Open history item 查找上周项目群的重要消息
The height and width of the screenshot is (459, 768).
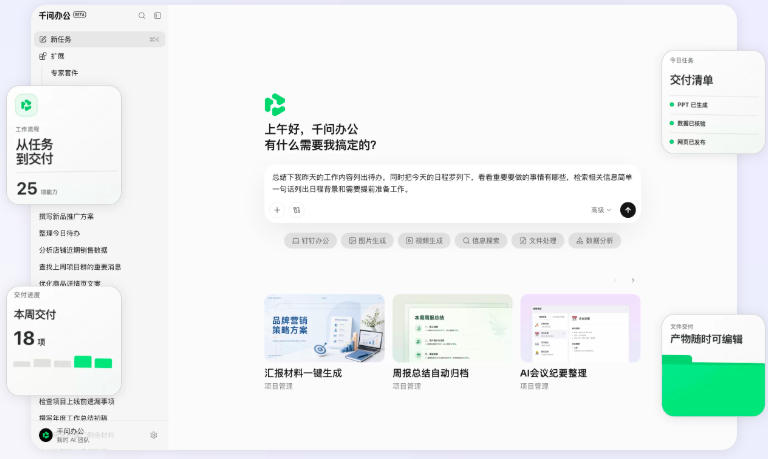(x=80, y=267)
